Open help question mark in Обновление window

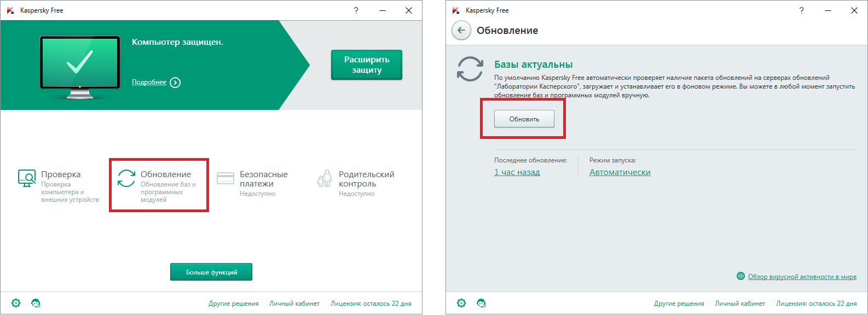801,10
